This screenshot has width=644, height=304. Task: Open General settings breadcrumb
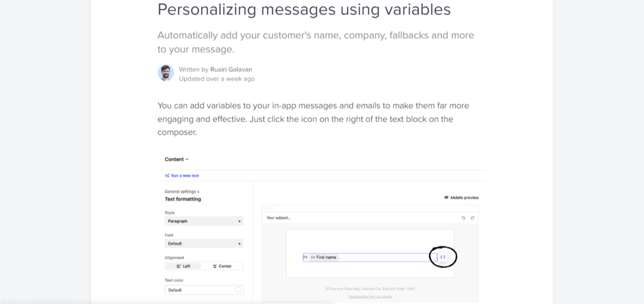(x=182, y=191)
